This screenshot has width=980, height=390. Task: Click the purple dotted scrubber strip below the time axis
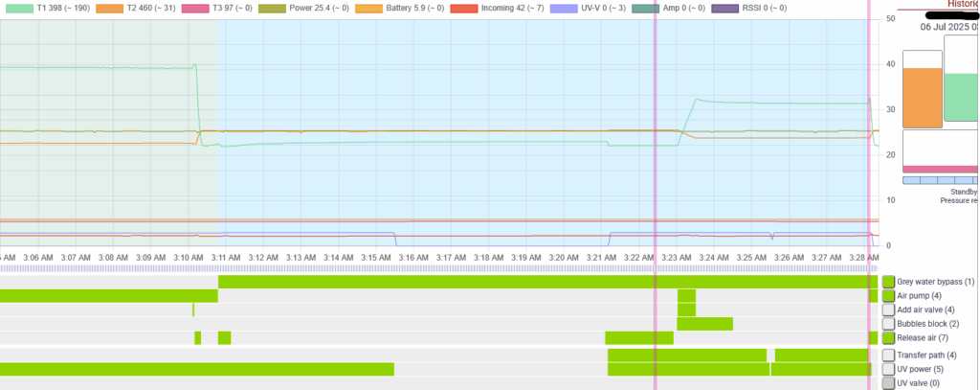tap(438, 268)
